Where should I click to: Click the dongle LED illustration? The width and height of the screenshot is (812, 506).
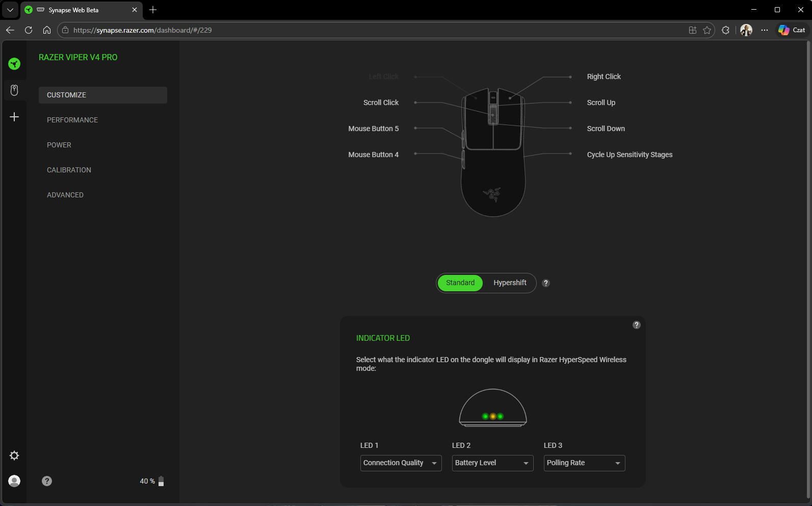pos(492,408)
